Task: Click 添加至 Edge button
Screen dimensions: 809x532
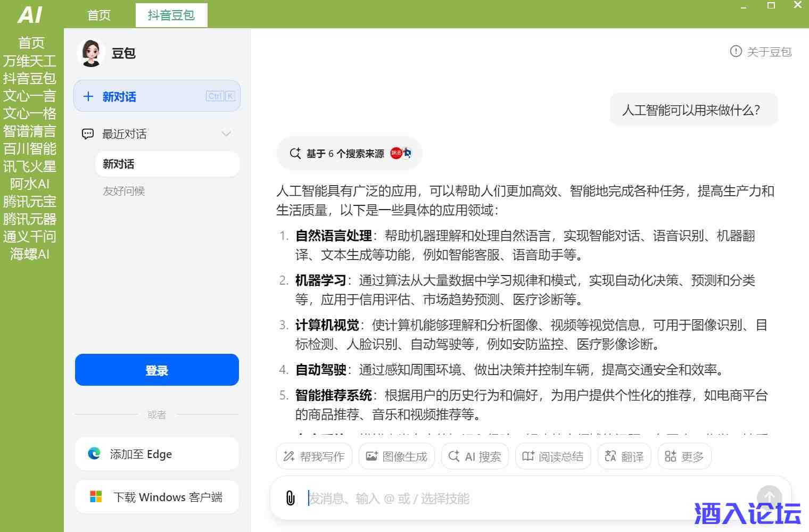Action: (x=156, y=454)
